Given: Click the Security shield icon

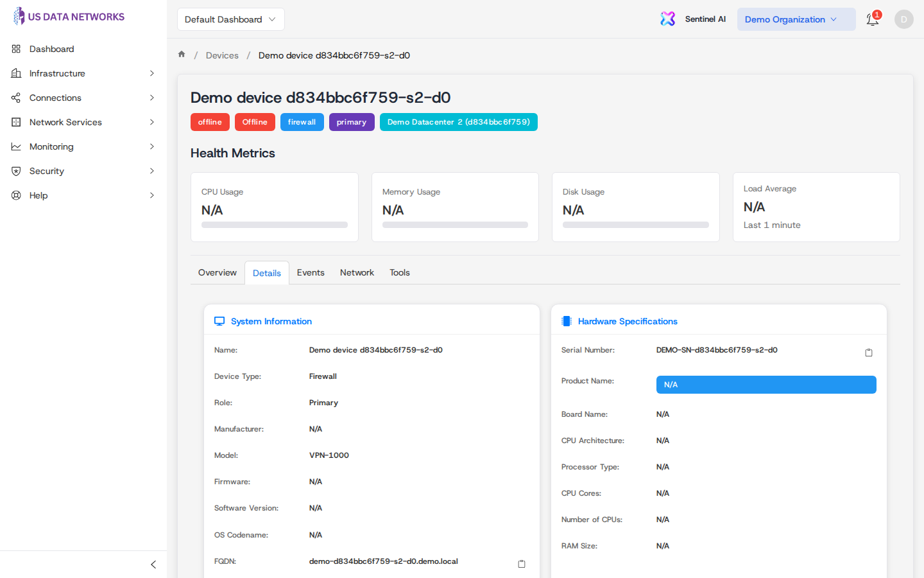Looking at the screenshot, I should [x=16, y=171].
